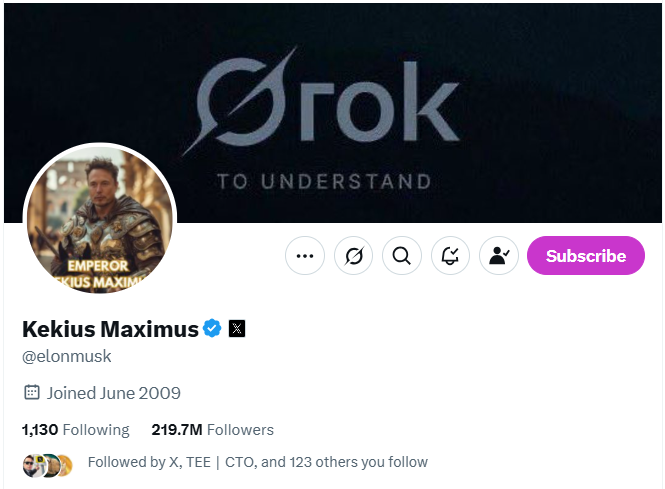This screenshot has width=665, height=489.
Task: Open the three-dot More options menu
Action: (x=305, y=256)
